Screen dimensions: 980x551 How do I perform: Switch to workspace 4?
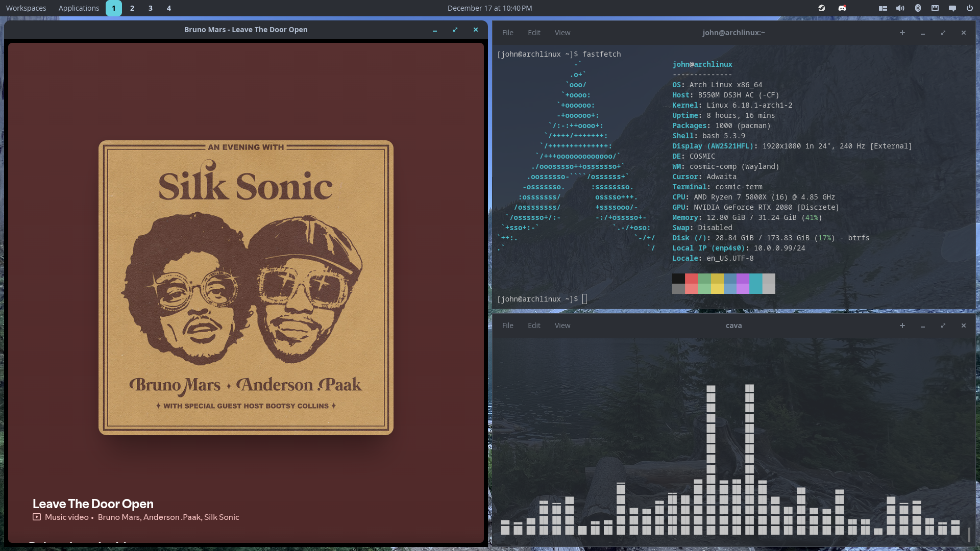click(x=169, y=8)
